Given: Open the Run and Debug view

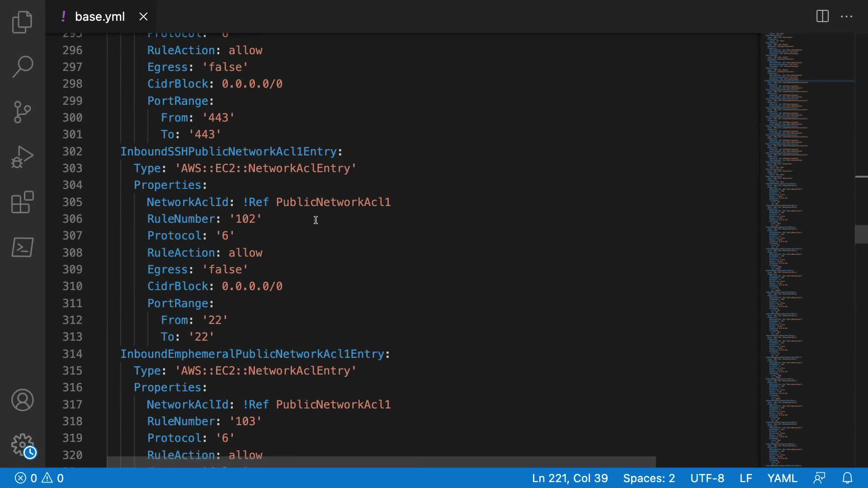Looking at the screenshot, I should click(x=22, y=157).
